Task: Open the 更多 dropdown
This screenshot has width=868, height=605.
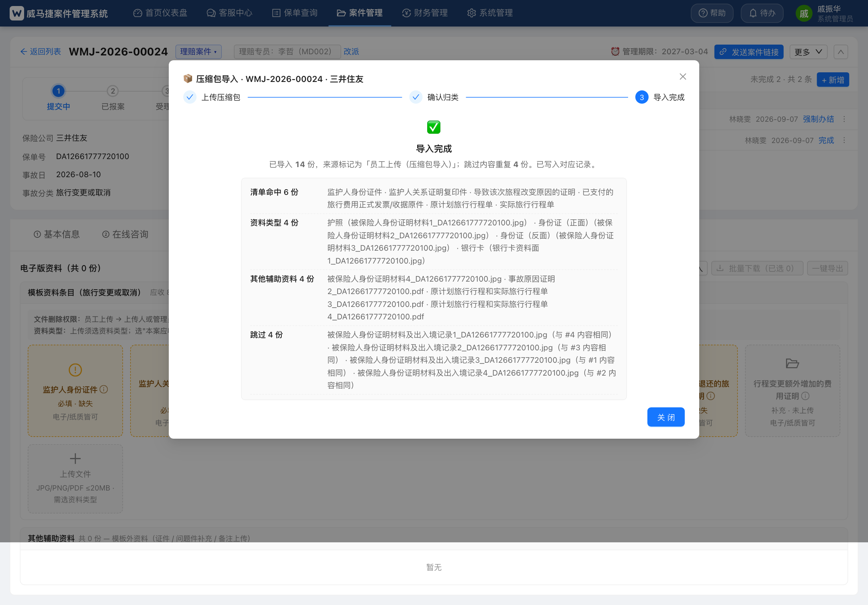Action: coord(809,52)
